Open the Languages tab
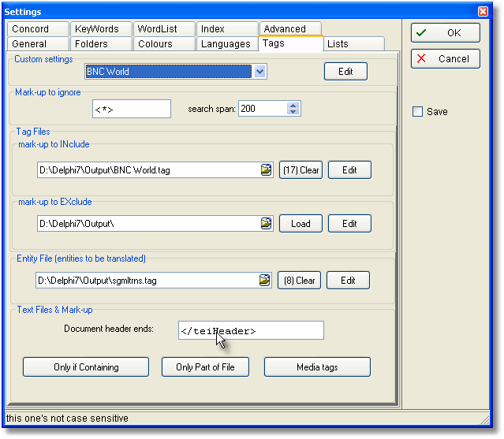Screen dimensions: 504x439 pos(227,43)
